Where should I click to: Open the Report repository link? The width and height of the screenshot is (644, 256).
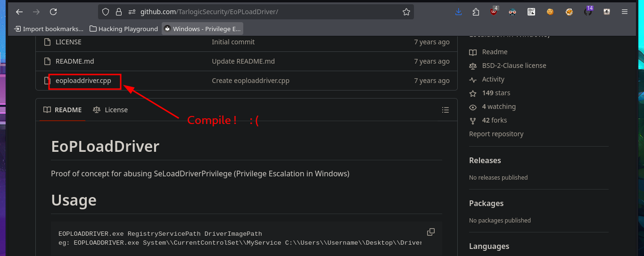point(496,134)
